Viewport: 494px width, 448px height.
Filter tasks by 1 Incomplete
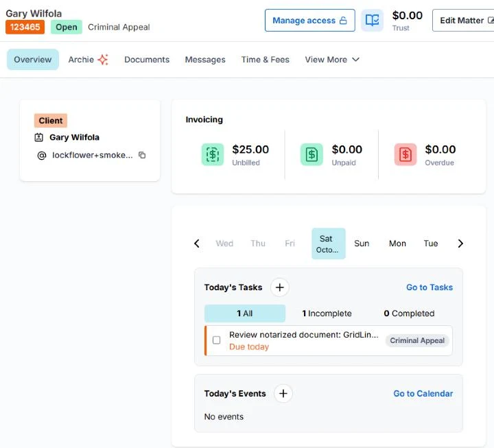(x=327, y=314)
